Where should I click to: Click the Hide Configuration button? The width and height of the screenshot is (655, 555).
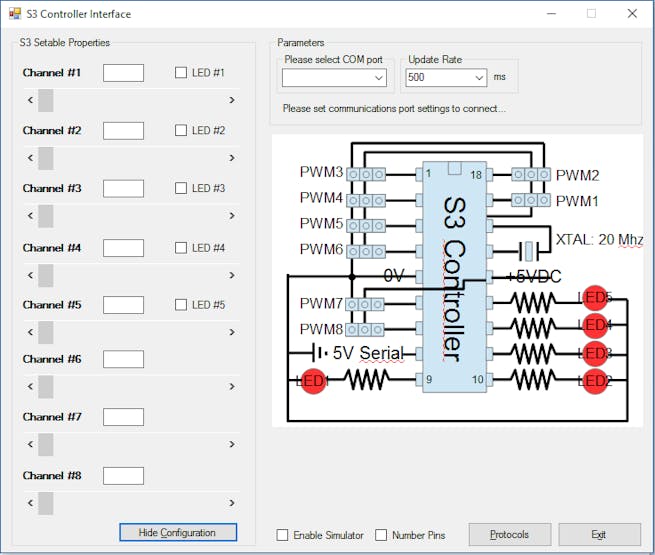(178, 532)
